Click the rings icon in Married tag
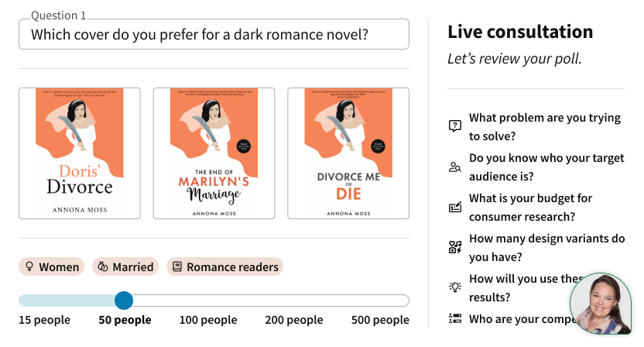 coord(103,266)
